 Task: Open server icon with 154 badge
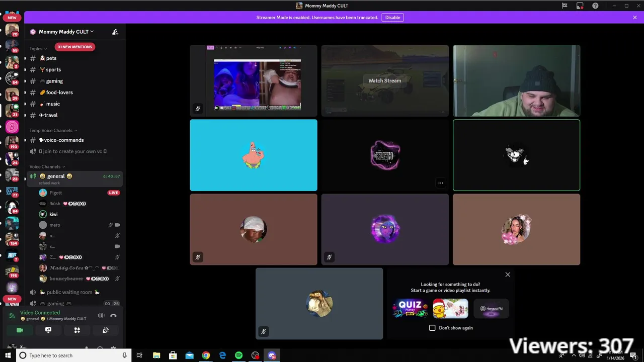pos(12,239)
